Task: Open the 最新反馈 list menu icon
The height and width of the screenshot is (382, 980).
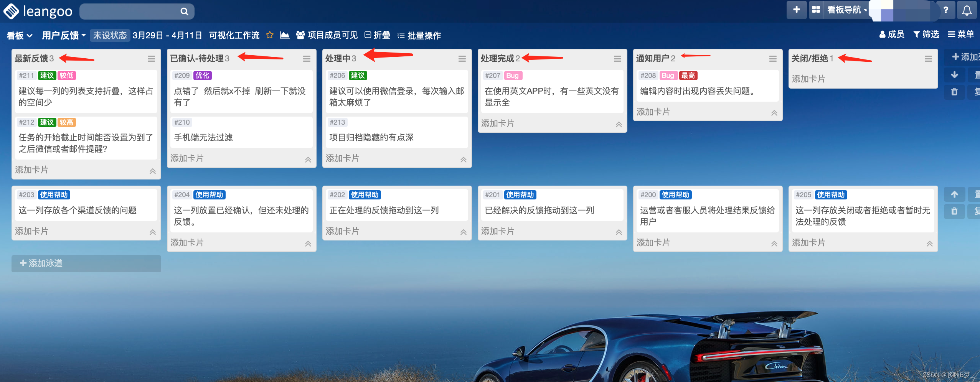Action: click(x=151, y=59)
